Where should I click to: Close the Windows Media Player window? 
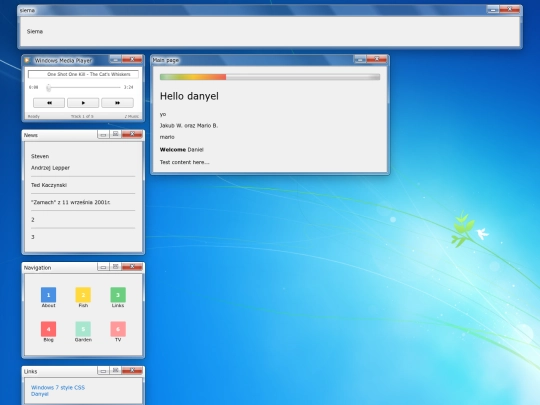click(132, 59)
